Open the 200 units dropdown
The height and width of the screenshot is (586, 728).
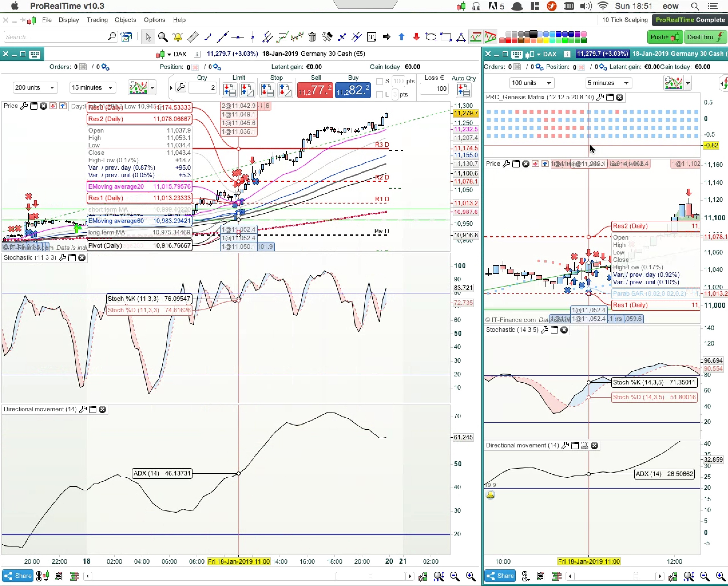click(35, 88)
